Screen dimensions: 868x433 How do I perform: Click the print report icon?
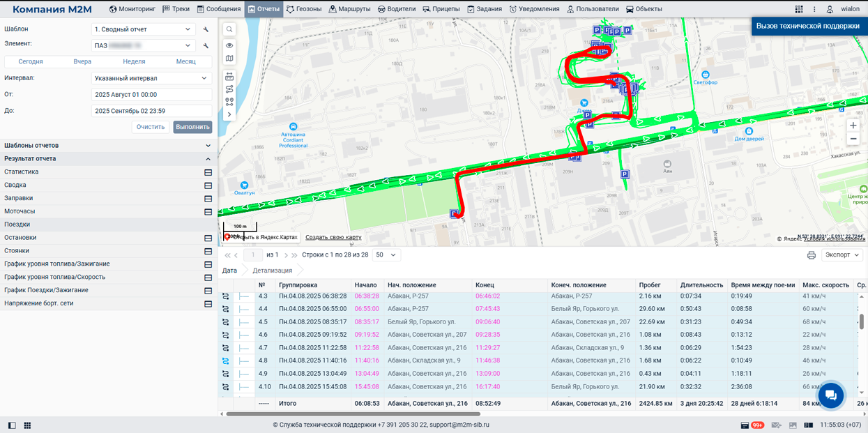812,255
